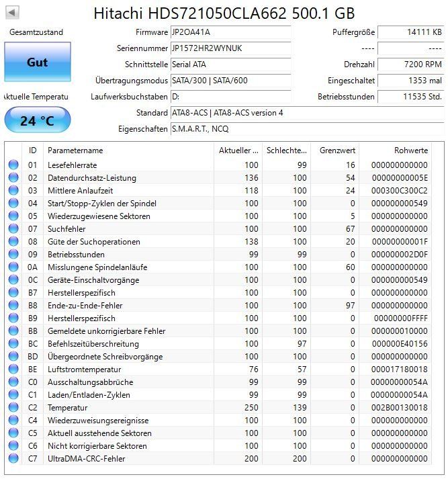Click the Drehzahl field 7200 RPM
This screenshot has width=448, height=479.
tap(411, 64)
